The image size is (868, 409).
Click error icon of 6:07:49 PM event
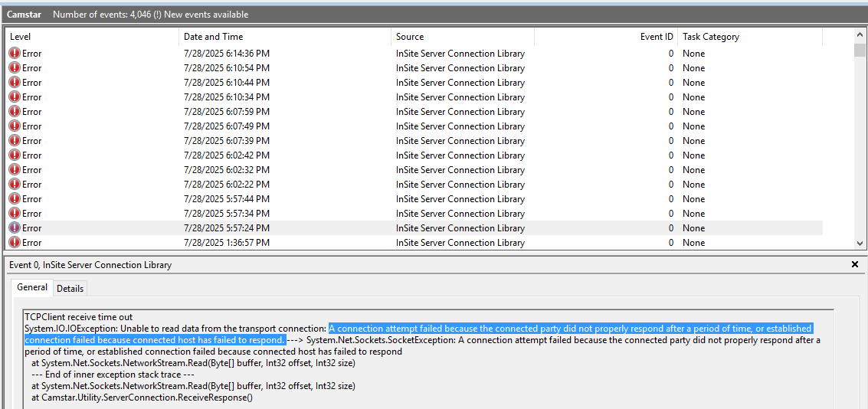tap(15, 126)
